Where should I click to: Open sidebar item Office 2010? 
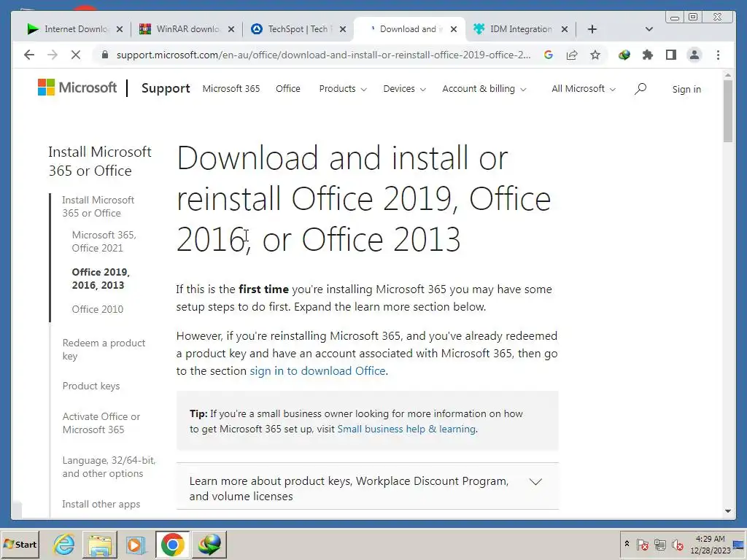98,309
